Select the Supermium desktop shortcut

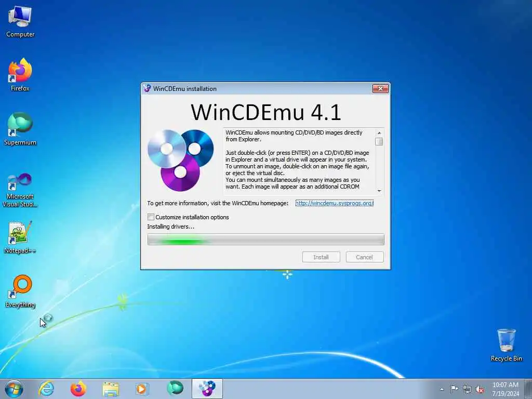[20, 129]
